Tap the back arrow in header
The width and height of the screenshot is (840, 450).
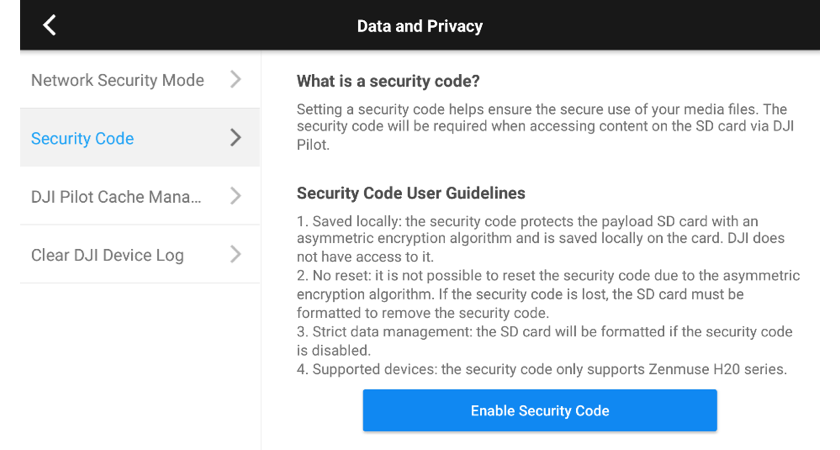coord(49,25)
